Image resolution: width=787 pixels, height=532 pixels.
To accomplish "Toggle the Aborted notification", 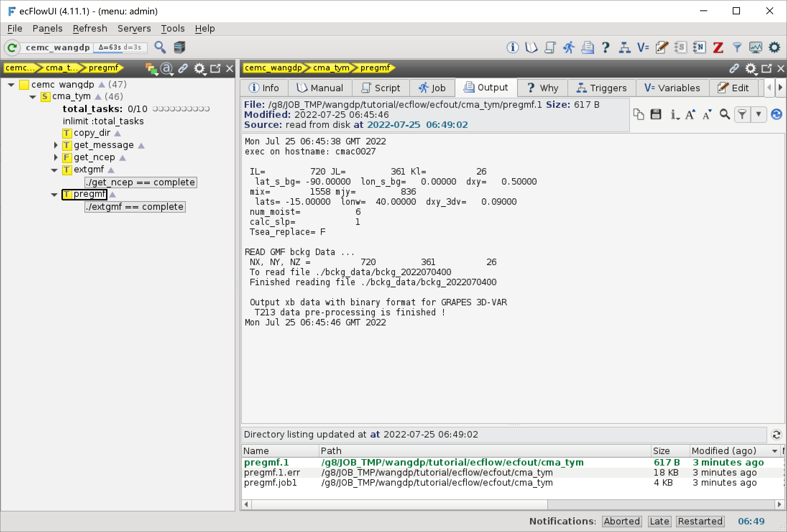I will point(622,521).
